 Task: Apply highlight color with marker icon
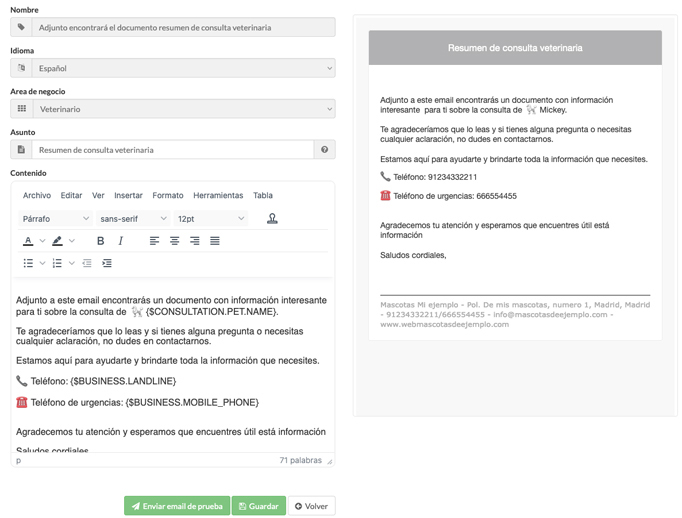[57, 241]
